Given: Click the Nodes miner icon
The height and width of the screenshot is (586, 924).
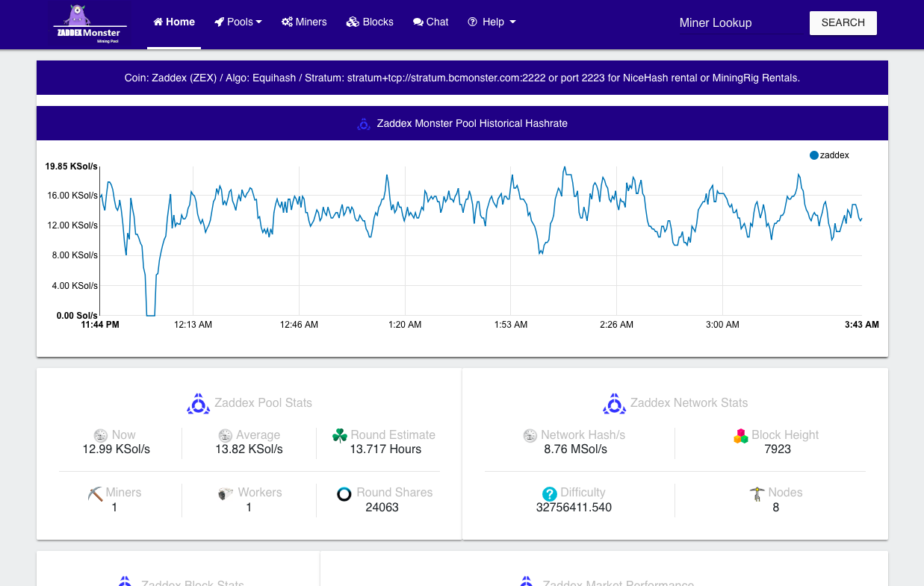Looking at the screenshot, I should pos(757,493).
